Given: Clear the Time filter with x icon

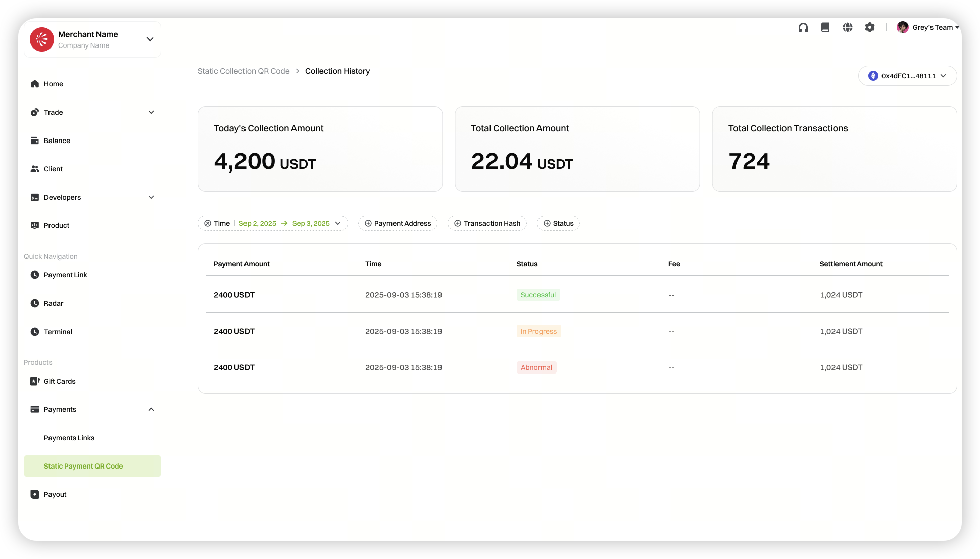Looking at the screenshot, I should pyautogui.click(x=208, y=223).
